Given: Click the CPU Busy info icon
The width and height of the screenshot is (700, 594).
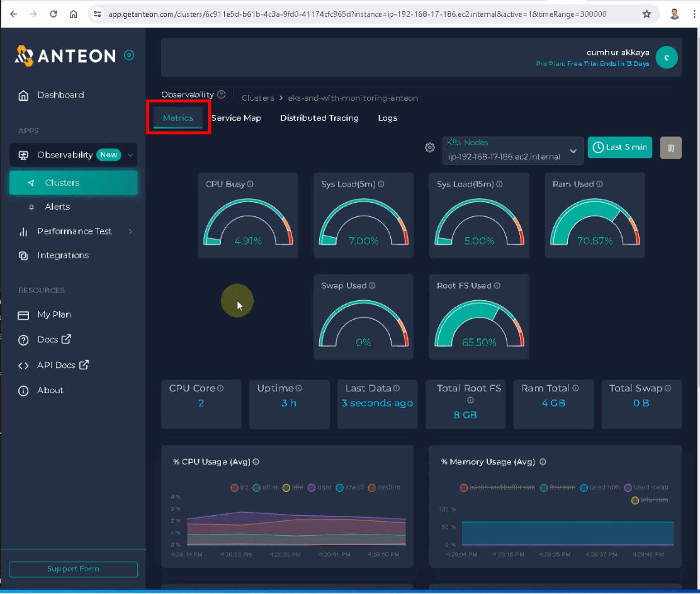Looking at the screenshot, I should click(250, 184).
